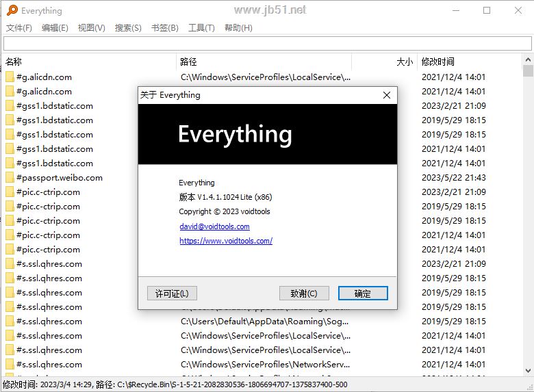
Task: Sort by 路径 column header
Action: tap(264, 62)
